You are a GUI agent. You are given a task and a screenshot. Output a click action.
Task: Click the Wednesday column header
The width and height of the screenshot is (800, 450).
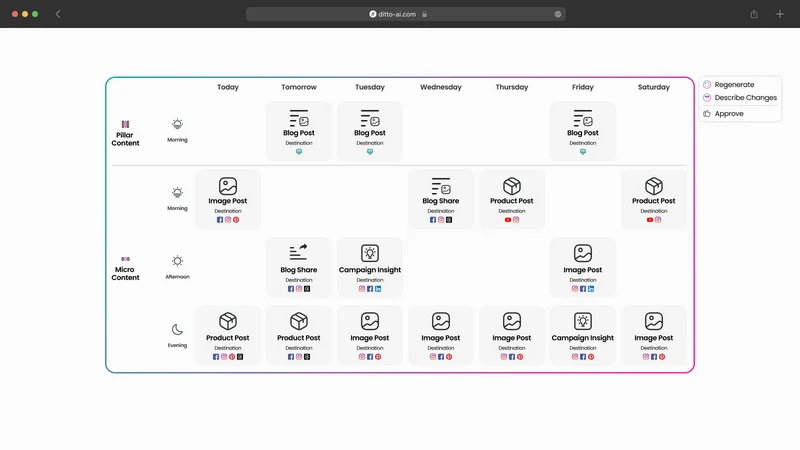[x=441, y=87]
